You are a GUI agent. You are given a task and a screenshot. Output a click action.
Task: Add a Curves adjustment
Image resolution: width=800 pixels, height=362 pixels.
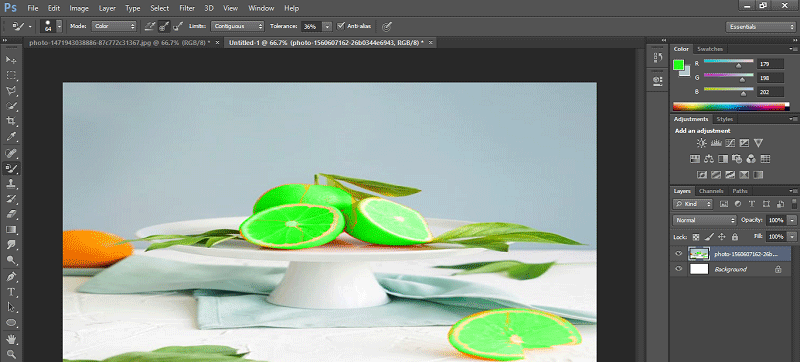[730, 143]
